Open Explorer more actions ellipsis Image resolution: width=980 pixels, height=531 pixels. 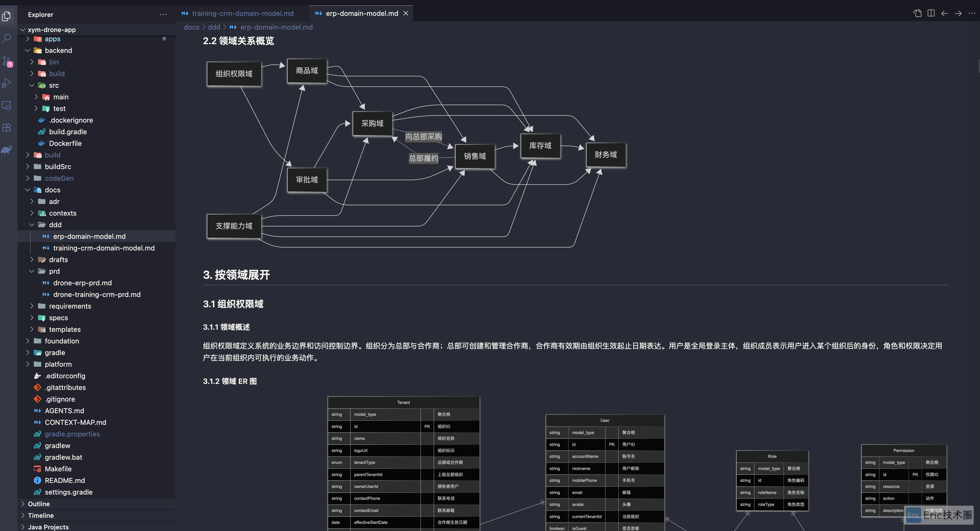pos(163,15)
